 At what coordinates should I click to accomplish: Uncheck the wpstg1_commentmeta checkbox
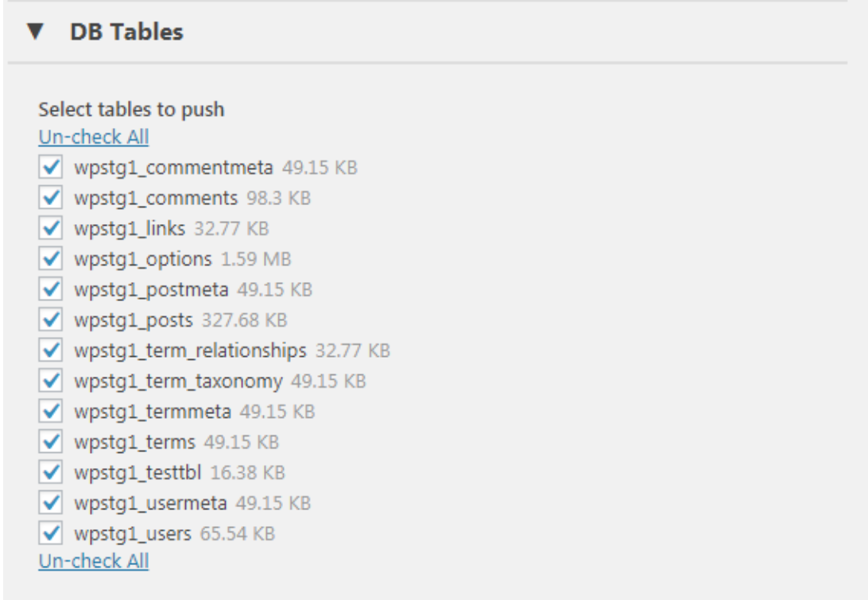pyautogui.click(x=51, y=168)
